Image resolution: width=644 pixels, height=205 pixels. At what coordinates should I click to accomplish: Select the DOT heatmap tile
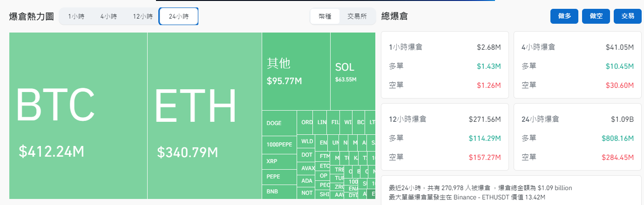pos(306,155)
